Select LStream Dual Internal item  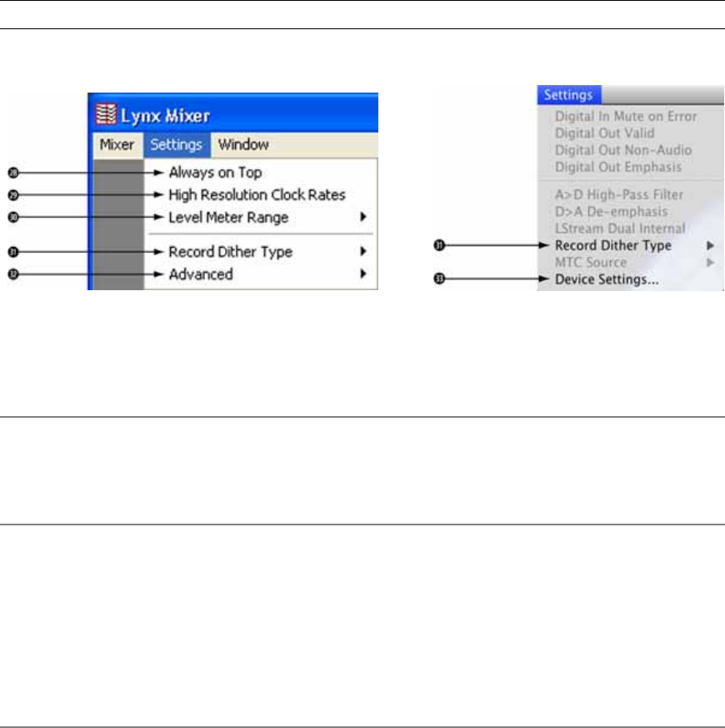click(x=620, y=228)
